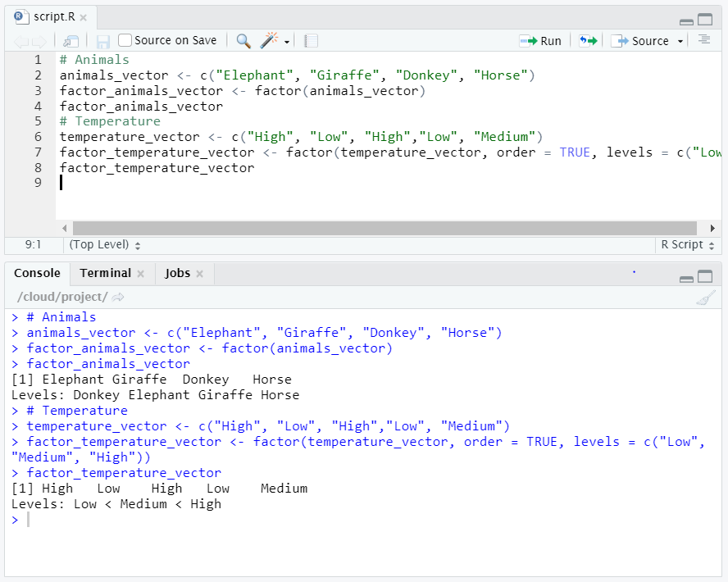Screen dimensions: 728x582
Task: Click the right scroll arrow in editor
Action: click(x=712, y=228)
